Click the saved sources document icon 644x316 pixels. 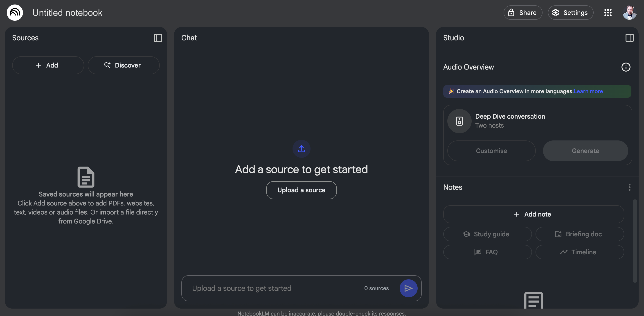click(86, 176)
